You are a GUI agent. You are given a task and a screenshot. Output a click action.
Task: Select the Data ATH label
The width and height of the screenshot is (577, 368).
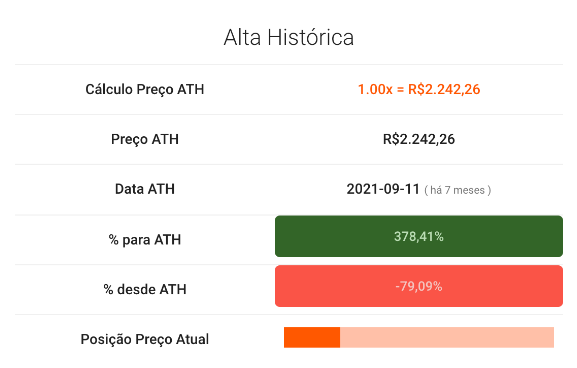[145, 189]
